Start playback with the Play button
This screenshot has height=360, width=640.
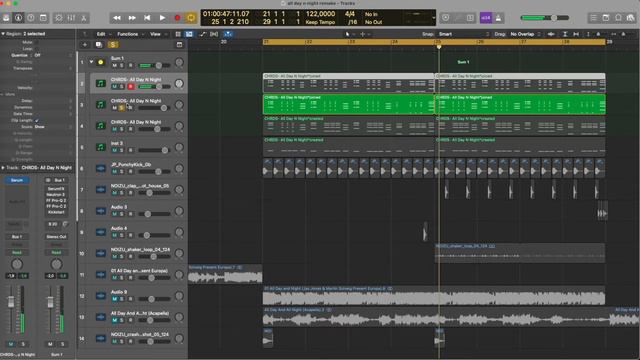162,18
